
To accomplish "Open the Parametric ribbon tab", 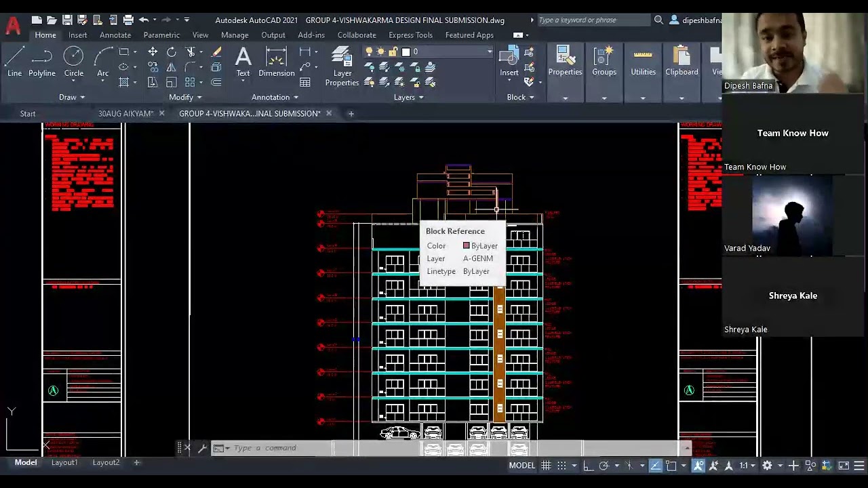I will pyautogui.click(x=161, y=35).
